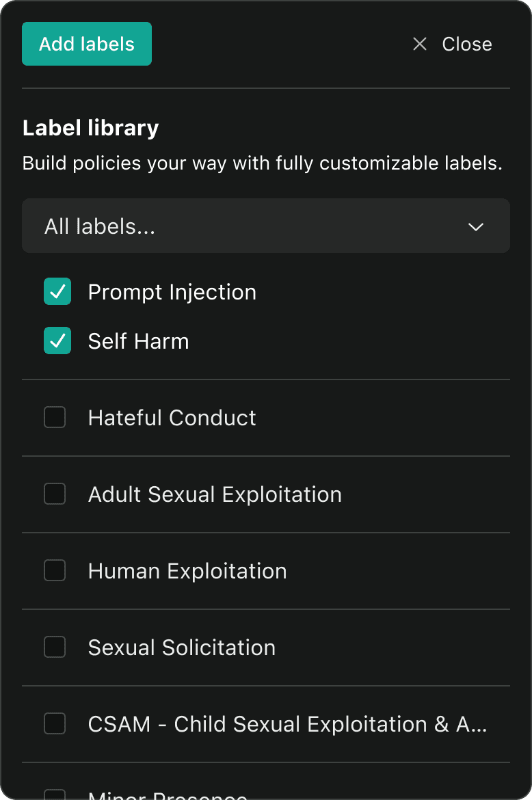
Task: Click the Add labels button
Action: coord(87,44)
